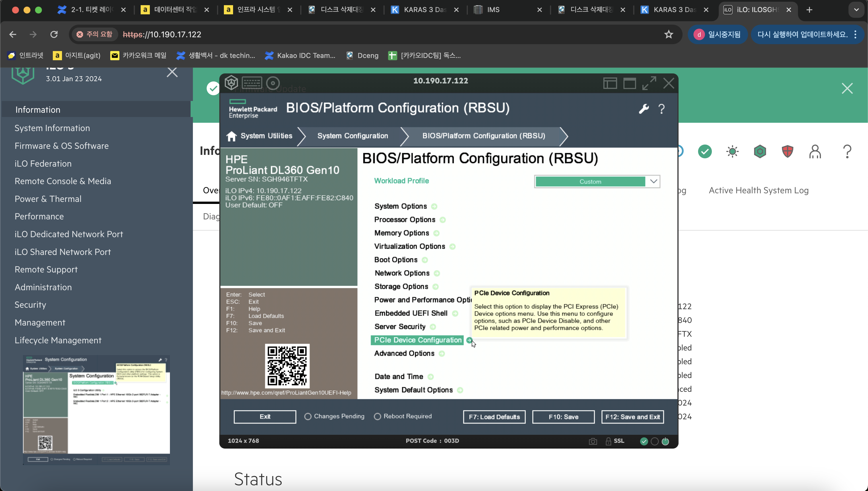Close the iLO sidebar navigation panel
This screenshot has height=491, width=868.
click(172, 72)
